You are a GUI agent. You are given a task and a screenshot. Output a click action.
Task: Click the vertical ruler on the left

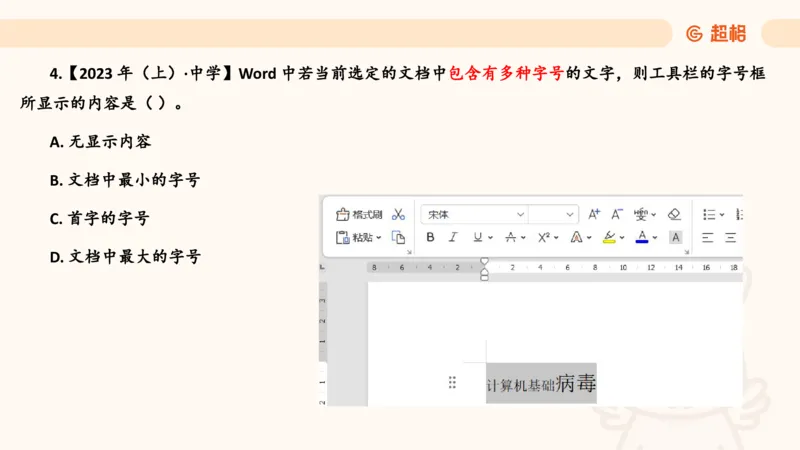point(322,342)
